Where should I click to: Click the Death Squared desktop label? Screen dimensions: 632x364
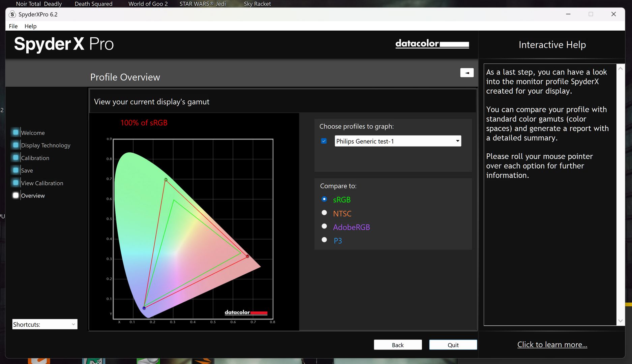pos(93,4)
